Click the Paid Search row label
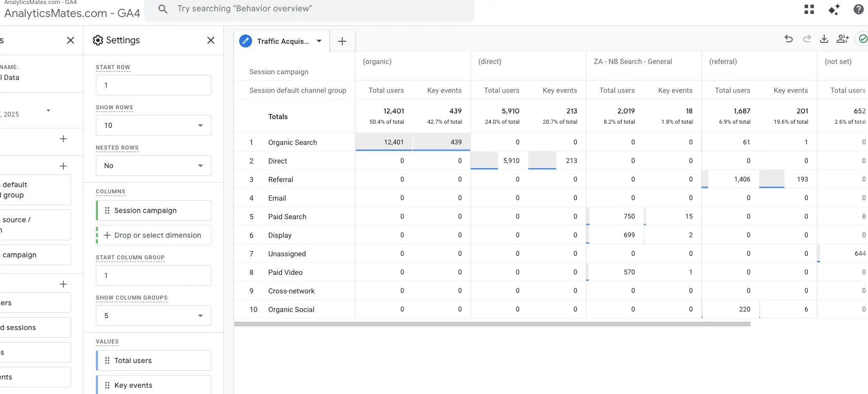This screenshot has width=868, height=394. (x=287, y=217)
